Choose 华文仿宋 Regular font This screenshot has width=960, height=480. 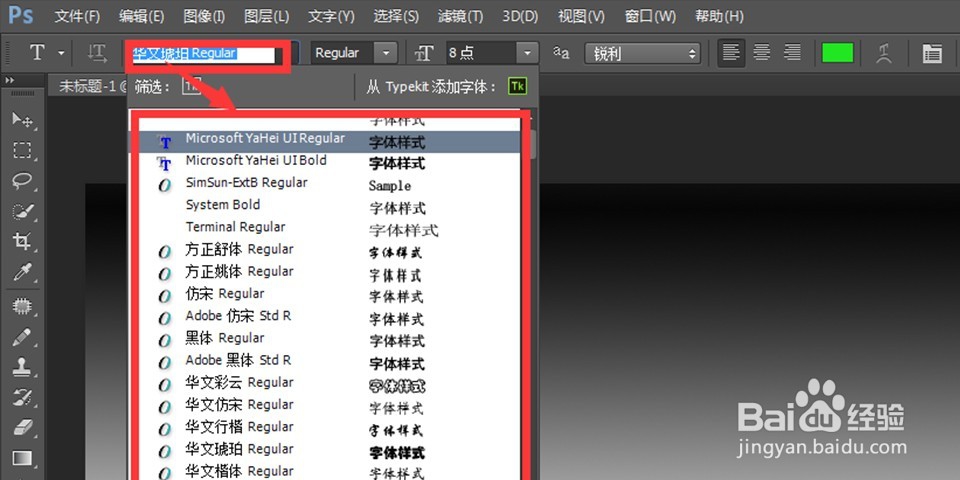click(x=329, y=407)
